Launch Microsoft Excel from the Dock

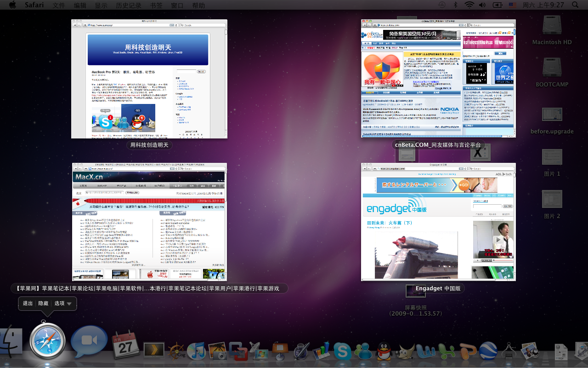(446, 351)
